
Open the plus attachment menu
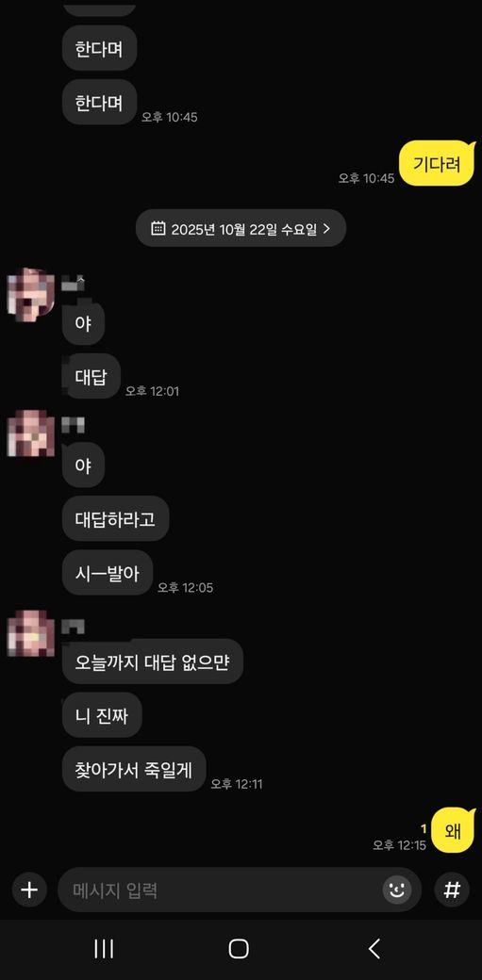29,890
